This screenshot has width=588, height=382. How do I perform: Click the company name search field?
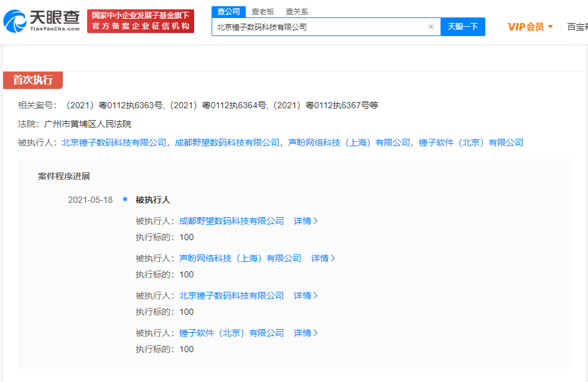tap(317, 27)
